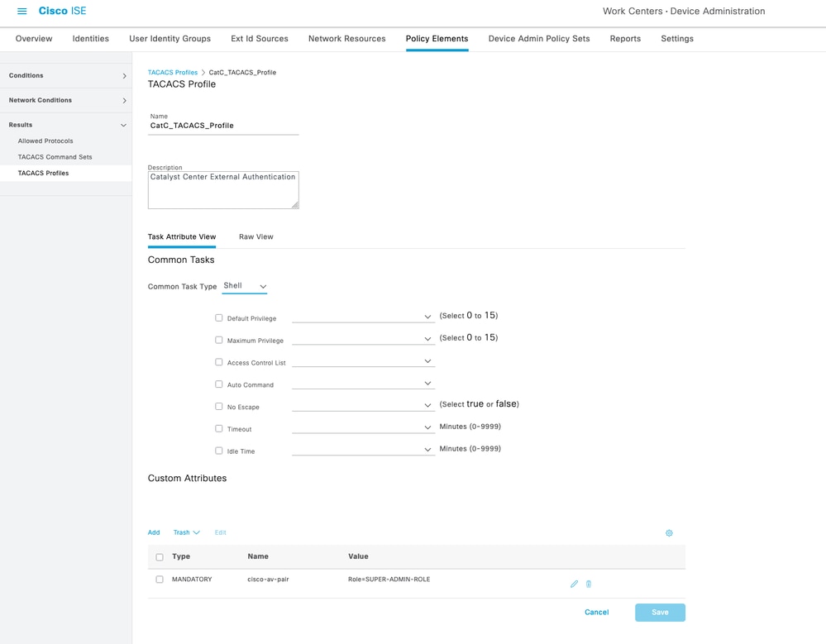Click the cisco-av-pair name cell
The height and width of the screenshot is (644, 826).
click(x=268, y=580)
